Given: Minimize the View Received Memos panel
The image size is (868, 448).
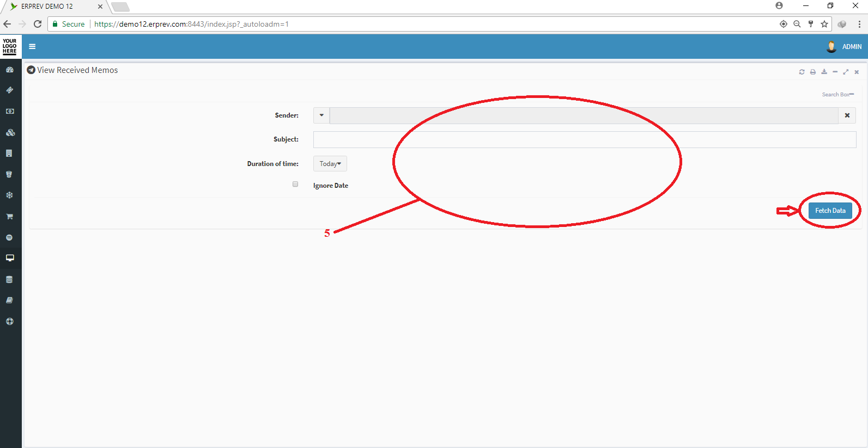Looking at the screenshot, I should [x=835, y=72].
